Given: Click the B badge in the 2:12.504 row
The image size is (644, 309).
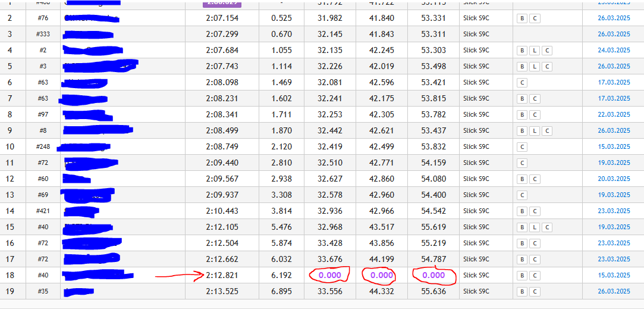Looking at the screenshot, I should tap(522, 243).
